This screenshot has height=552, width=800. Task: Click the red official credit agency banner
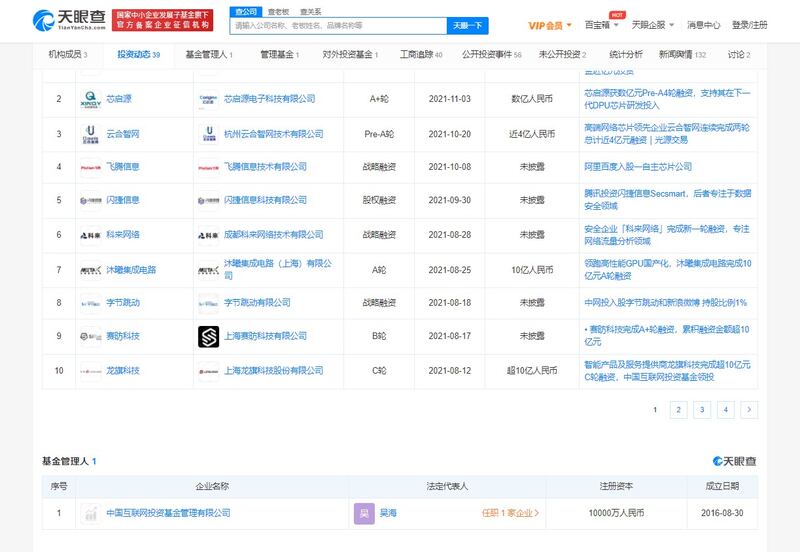click(x=162, y=20)
